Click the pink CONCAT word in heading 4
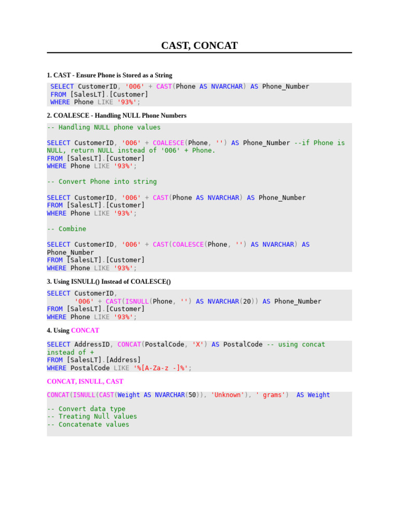The width and height of the screenshot is (399, 532). coord(85,330)
